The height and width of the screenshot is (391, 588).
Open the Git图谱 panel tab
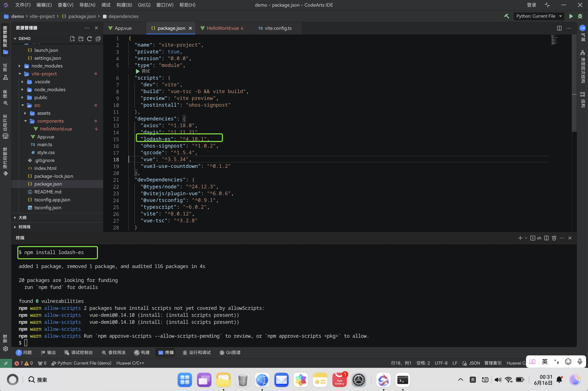pos(230,353)
